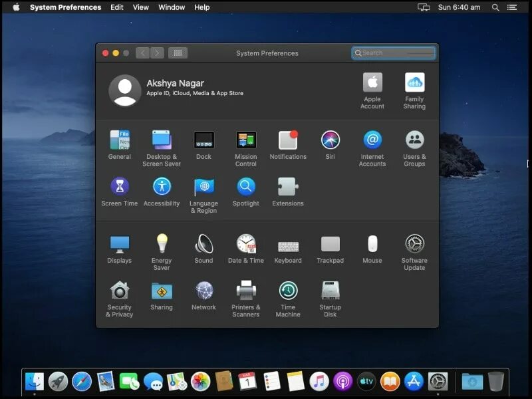This screenshot has width=532, height=399.
Task: Open Launchpad from the Dock
Action: pyautogui.click(x=58, y=381)
